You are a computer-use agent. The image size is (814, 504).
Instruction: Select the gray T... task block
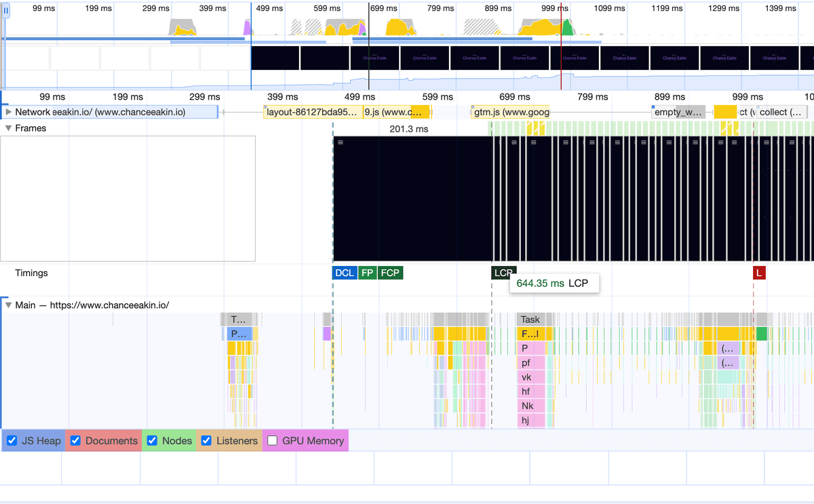click(239, 319)
